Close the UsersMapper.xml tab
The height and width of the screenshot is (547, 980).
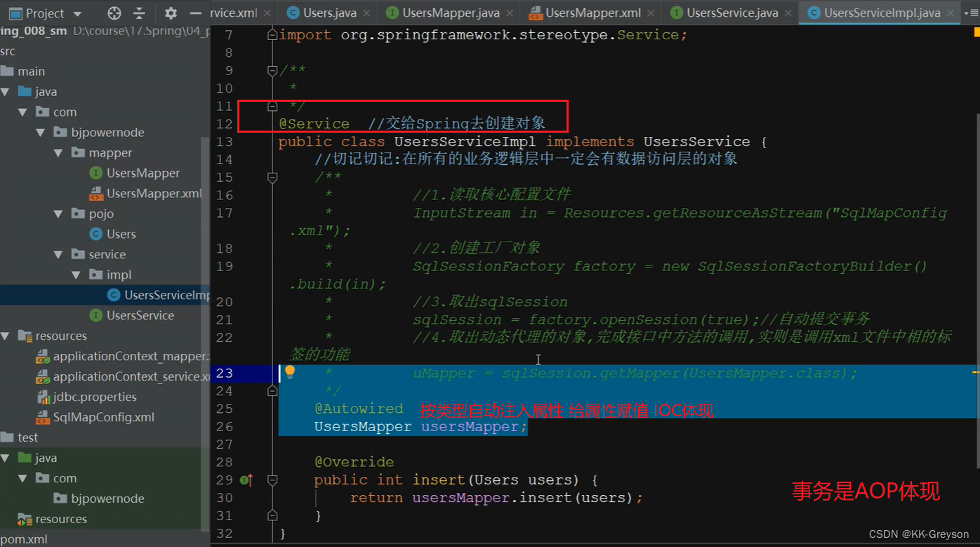coord(651,13)
